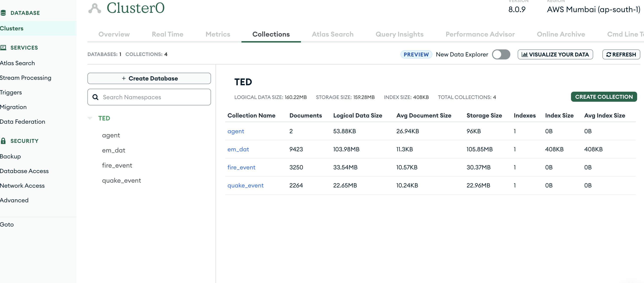The image size is (644, 283).
Task: Open Network Access in sidebar
Action: [22, 186]
